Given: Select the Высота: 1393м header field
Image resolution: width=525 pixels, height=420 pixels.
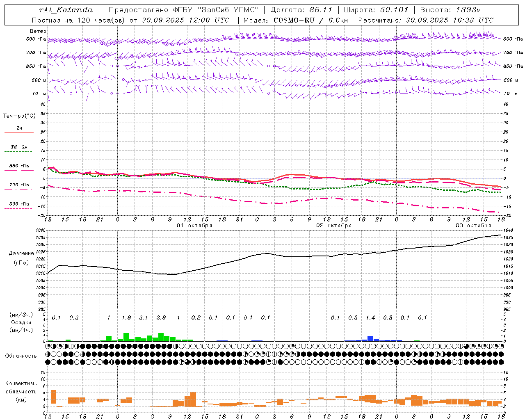Looking at the screenshot, I should tap(451, 10).
